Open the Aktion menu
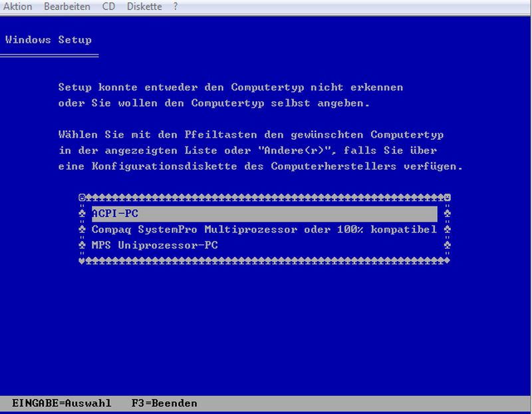Screen dimensions: 532x414 tap(18, 7)
